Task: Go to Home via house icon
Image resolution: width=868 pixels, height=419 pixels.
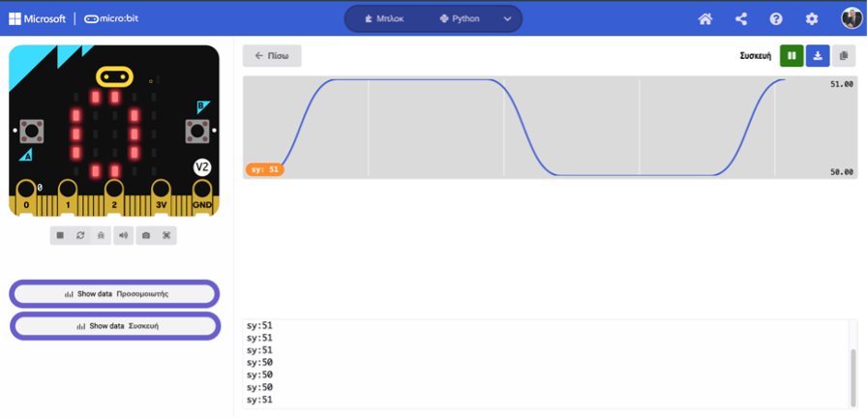Action: click(706, 18)
